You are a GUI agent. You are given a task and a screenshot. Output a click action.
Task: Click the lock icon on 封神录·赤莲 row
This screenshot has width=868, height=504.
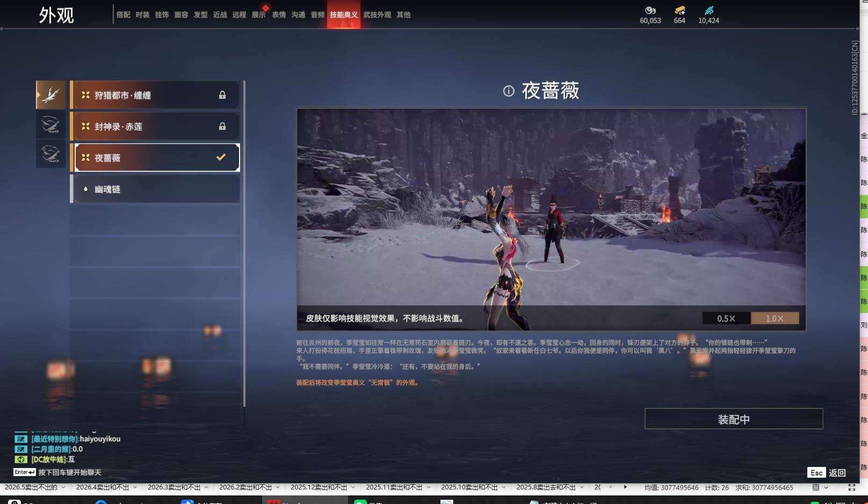222,127
